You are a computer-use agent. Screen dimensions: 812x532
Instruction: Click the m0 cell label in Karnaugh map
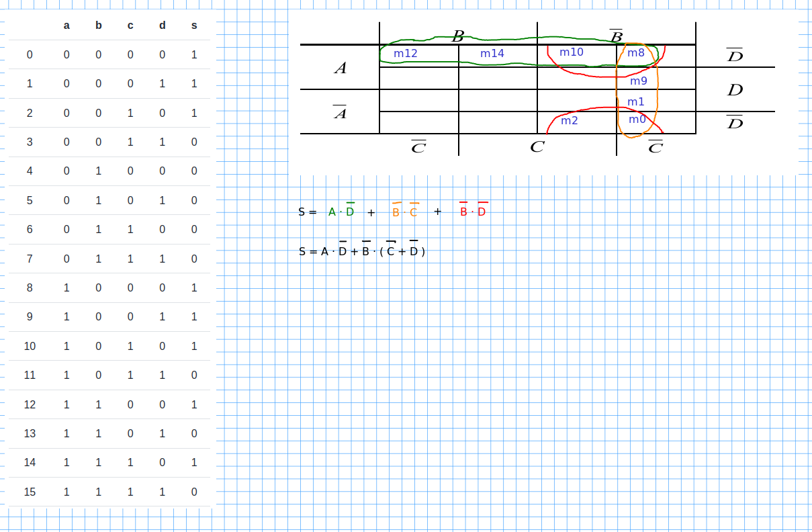tap(637, 120)
